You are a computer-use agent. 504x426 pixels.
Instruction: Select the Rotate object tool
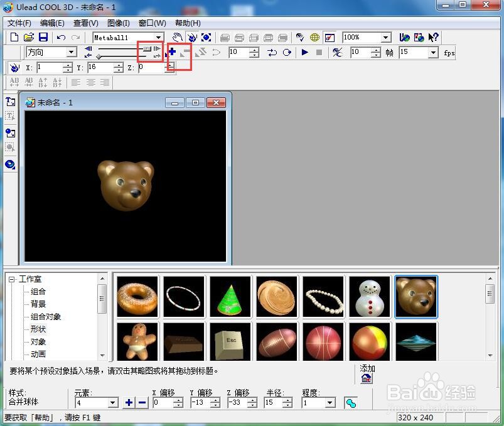click(192, 38)
